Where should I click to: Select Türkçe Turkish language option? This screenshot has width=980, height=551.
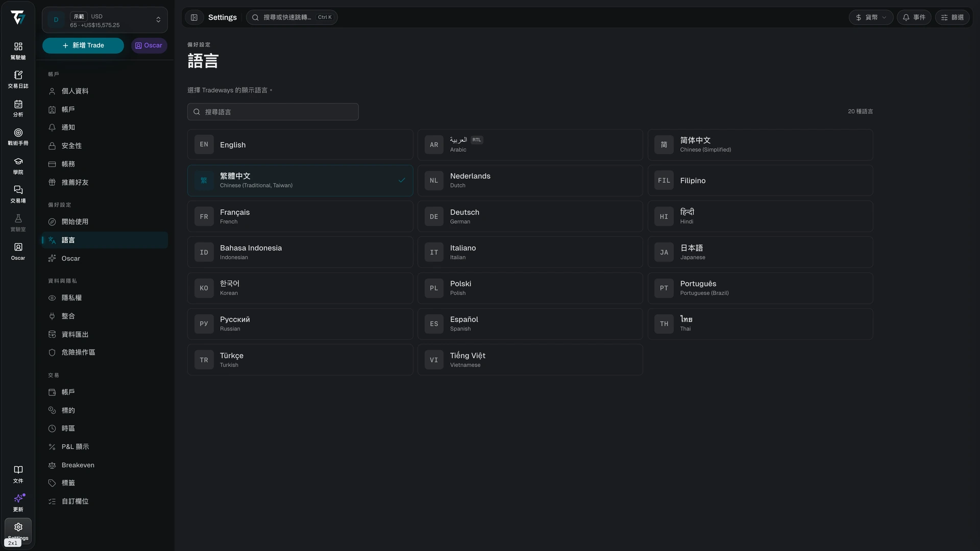pos(300,360)
